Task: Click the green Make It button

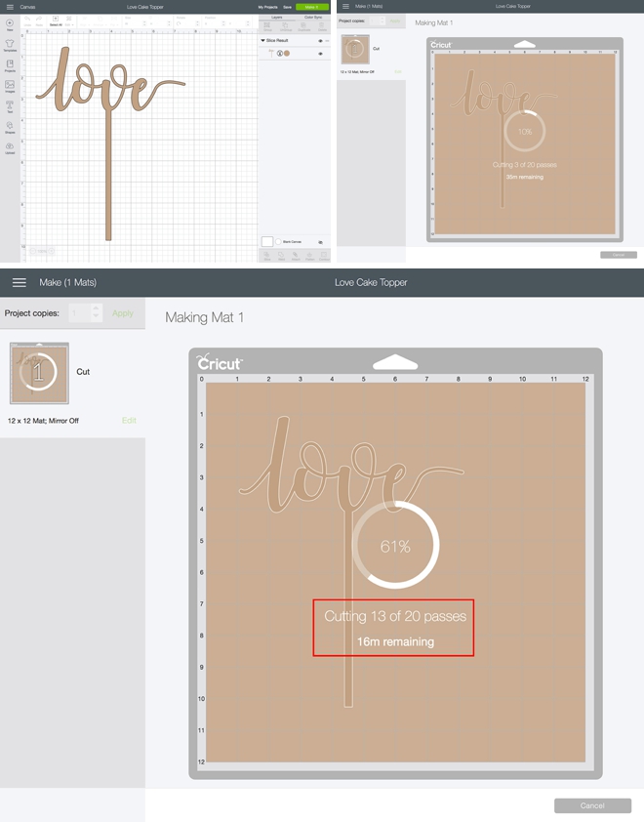Action: coord(312,6)
